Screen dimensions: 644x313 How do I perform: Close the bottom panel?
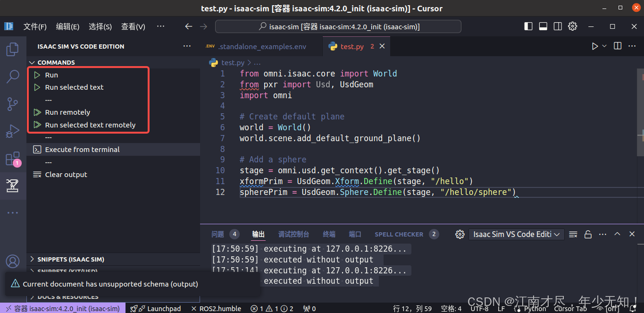632,234
